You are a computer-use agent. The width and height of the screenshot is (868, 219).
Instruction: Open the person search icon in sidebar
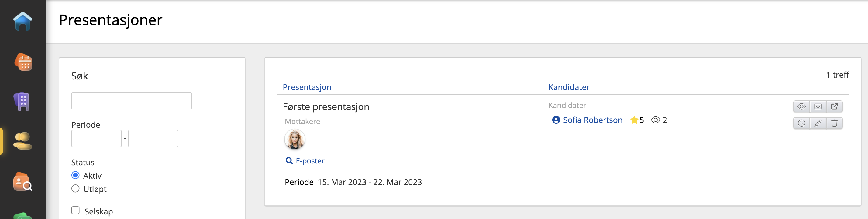[22, 182]
